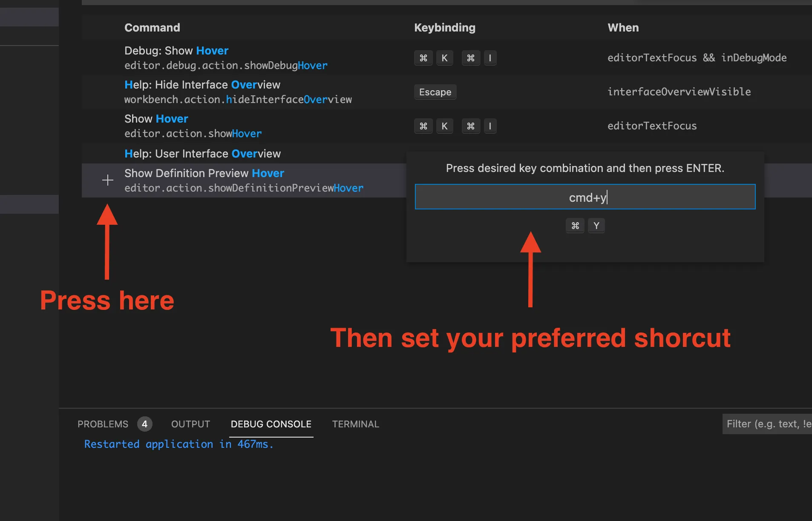The width and height of the screenshot is (812, 521).
Task: Select the DEBUG CONSOLE tab
Action: tap(271, 424)
